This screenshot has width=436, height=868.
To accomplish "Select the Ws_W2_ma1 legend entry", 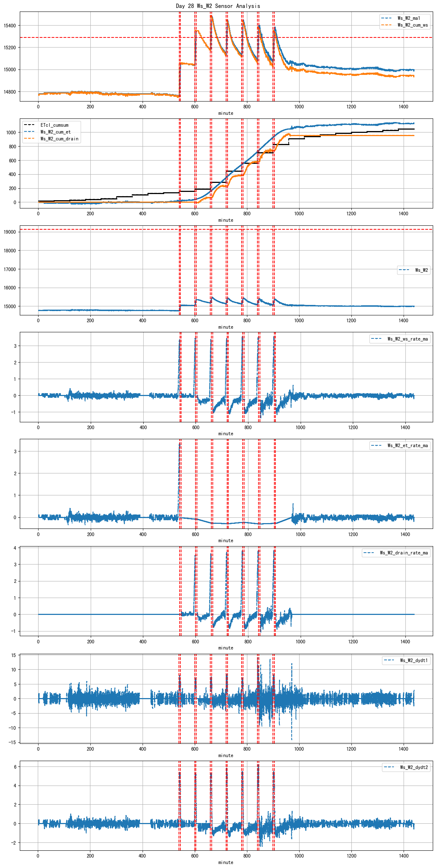I will click(409, 18).
